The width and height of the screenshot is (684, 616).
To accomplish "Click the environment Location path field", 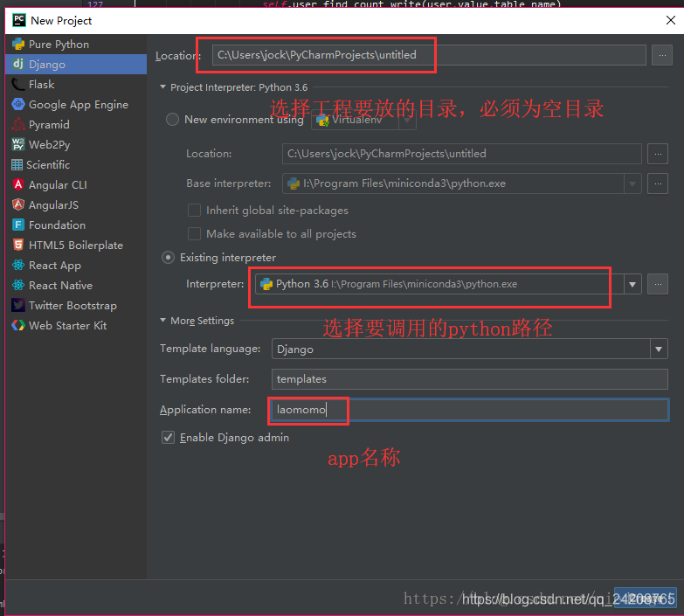I will [462, 154].
